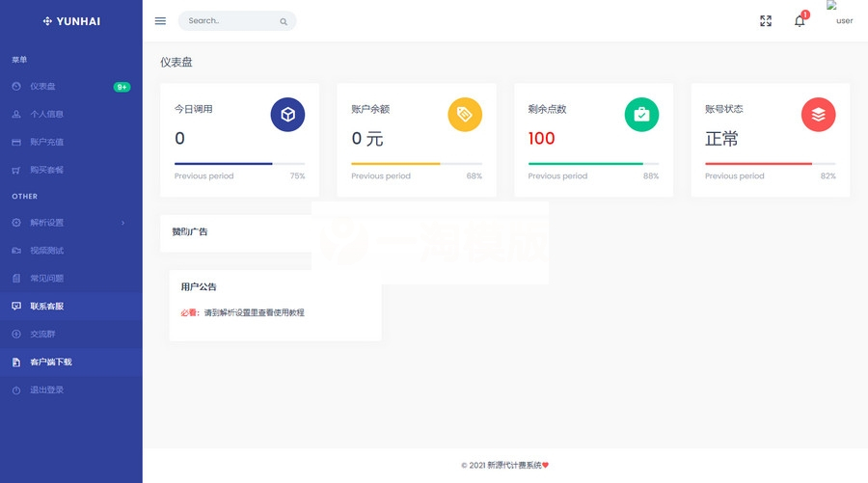The width and height of the screenshot is (868, 483).
Task: Select 账户充值 in the sidebar
Action: pyautogui.click(x=46, y=143)
